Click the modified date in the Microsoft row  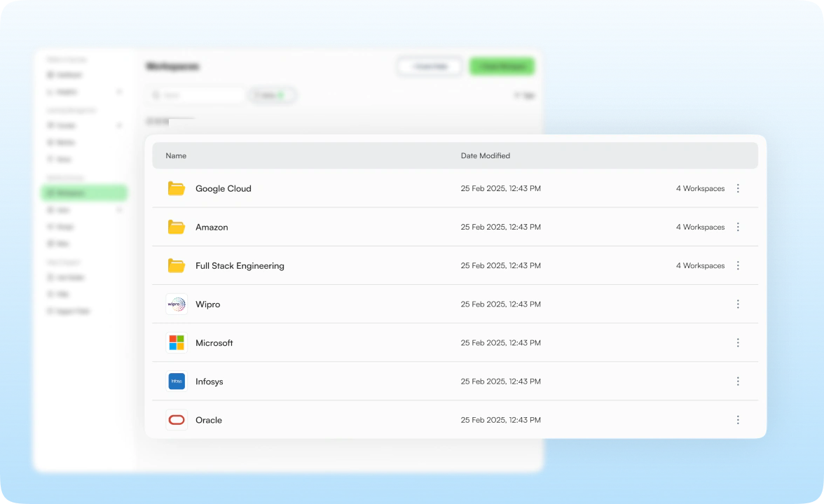click(501, 343)
